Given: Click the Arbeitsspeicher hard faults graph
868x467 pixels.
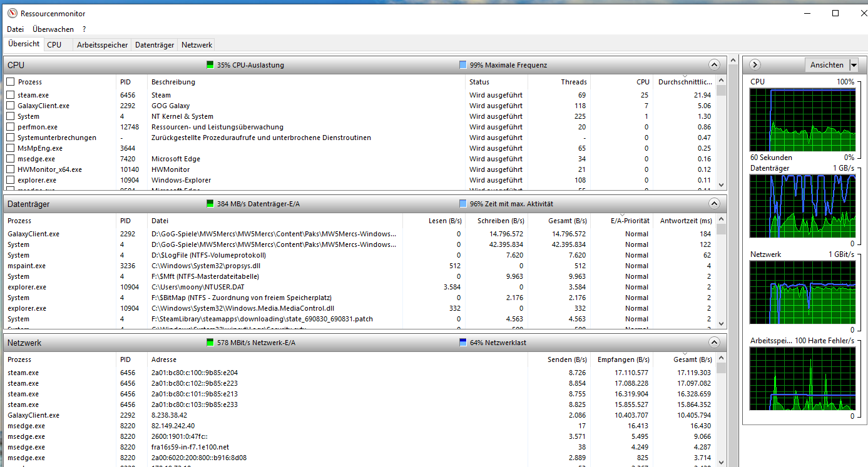Looking at the screenshot, I should pyautogui.click(x=802, y=378).
